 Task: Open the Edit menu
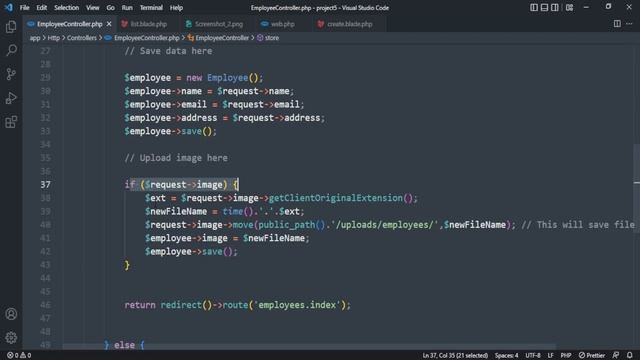[42, 7]
